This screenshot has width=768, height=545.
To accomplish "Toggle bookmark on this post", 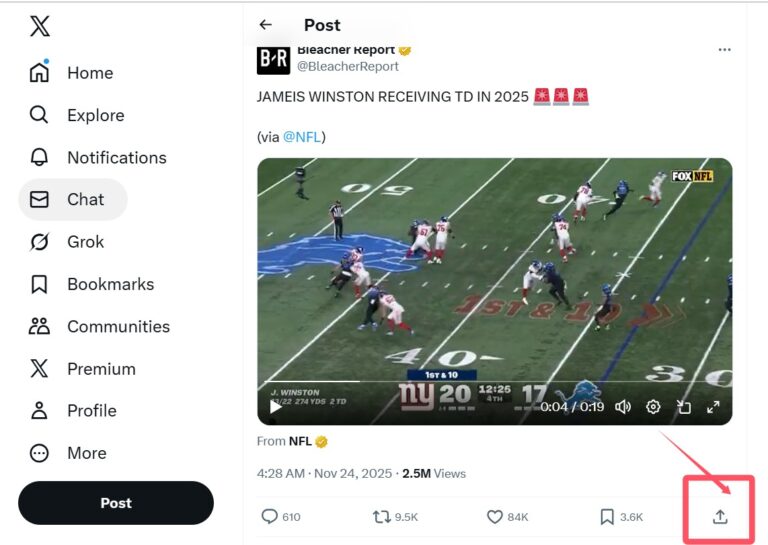I will click(x=607, y=517).
